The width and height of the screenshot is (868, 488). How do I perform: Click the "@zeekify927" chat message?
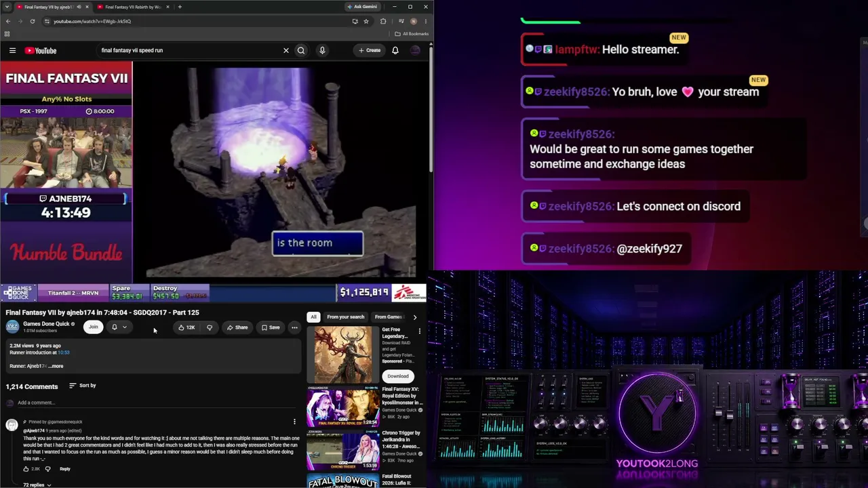[649, 249]
